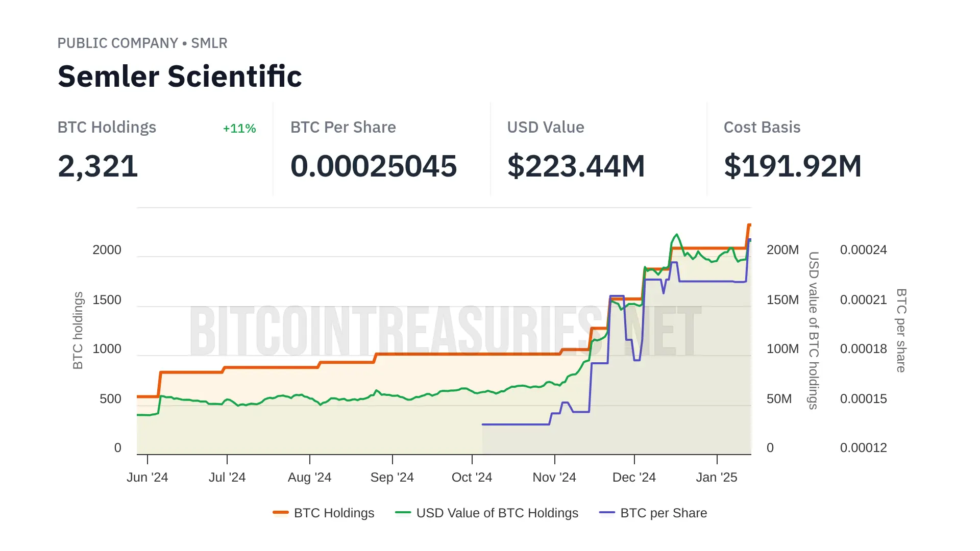The image size is (980, 551).
Task: Click the Semler Scientific title
Action: point(180,77)
